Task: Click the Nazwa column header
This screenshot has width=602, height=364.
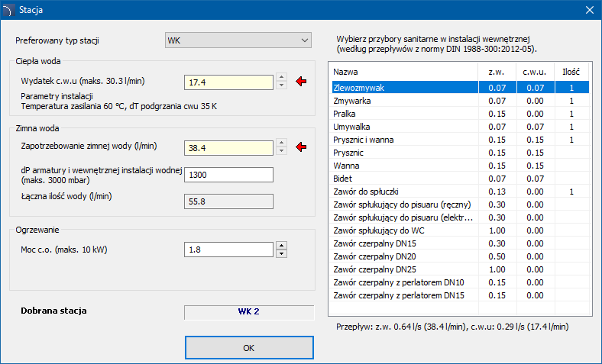Action: [x=397, y=71]
